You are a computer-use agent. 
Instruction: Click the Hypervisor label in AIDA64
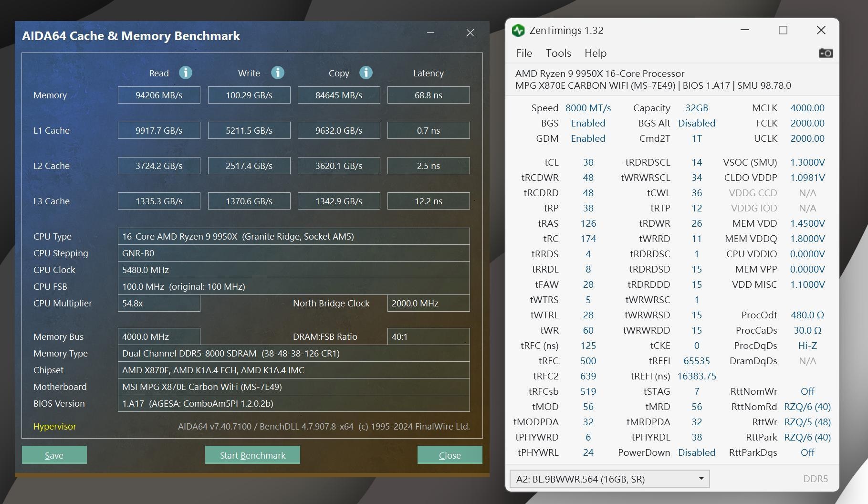(x=55, y=426)
